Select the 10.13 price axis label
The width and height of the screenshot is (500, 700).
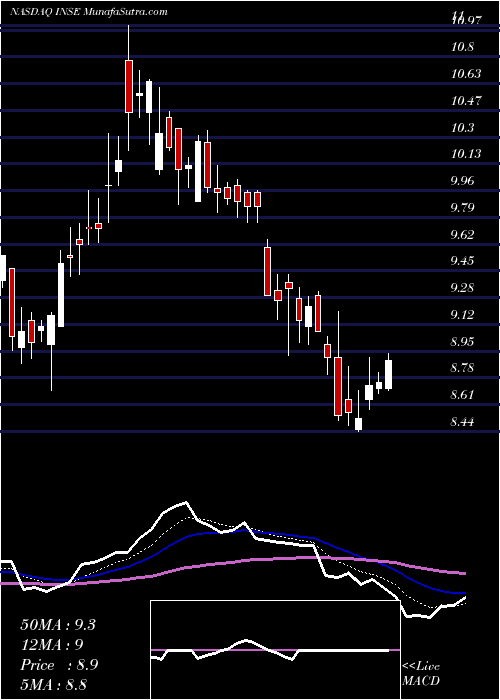[466, 154]
